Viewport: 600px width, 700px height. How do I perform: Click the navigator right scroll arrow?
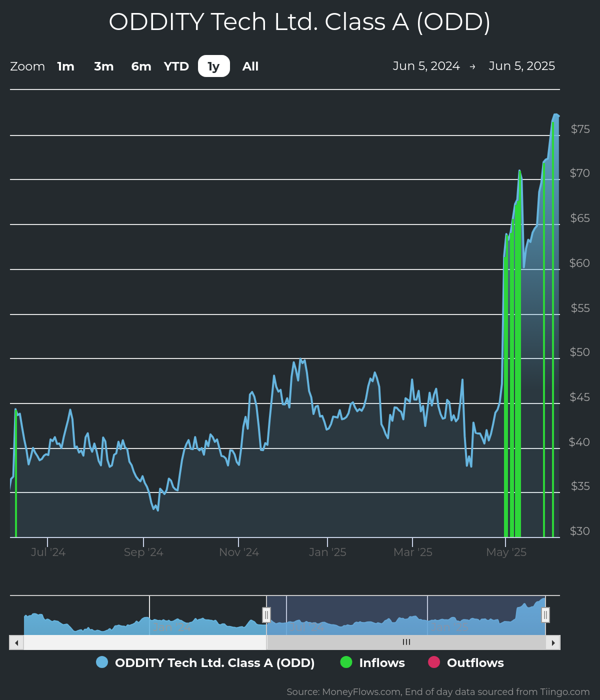point(553,642)
